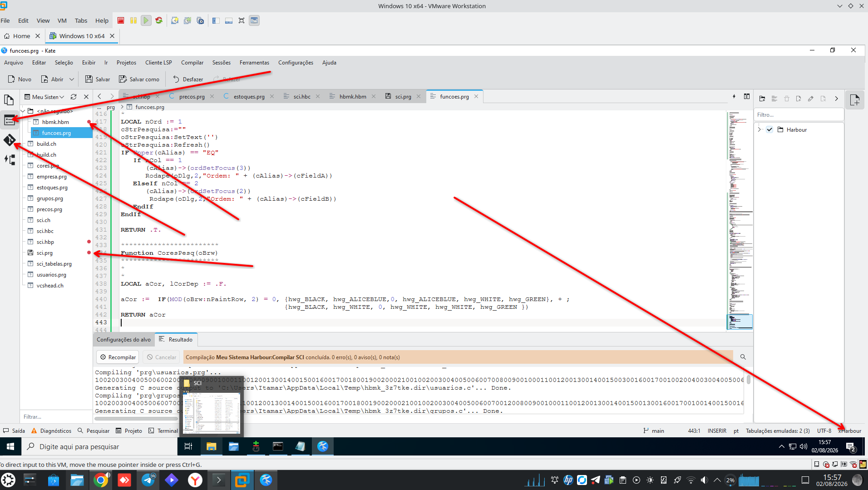Open the Projeto bottom panel
The width and height of the screenshot is (868, 490).
pyautogui.click(x=129, y=431)
